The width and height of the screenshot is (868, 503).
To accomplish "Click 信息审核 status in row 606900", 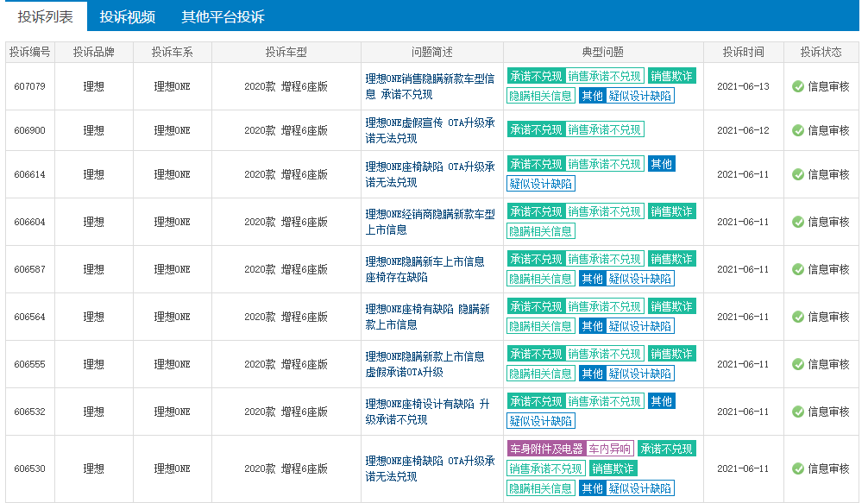I will tap(828, 130).
